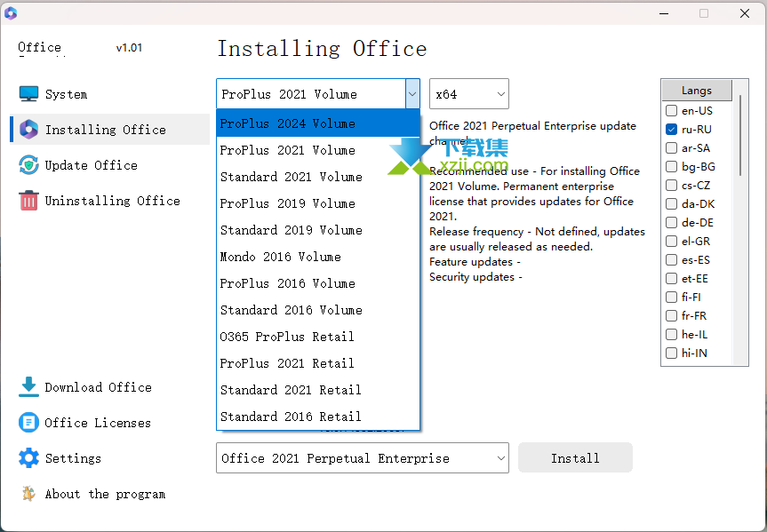Viewport: 767px width, 532px height.
Task: Tick the es-ES language checkbox
Action: 672,259
